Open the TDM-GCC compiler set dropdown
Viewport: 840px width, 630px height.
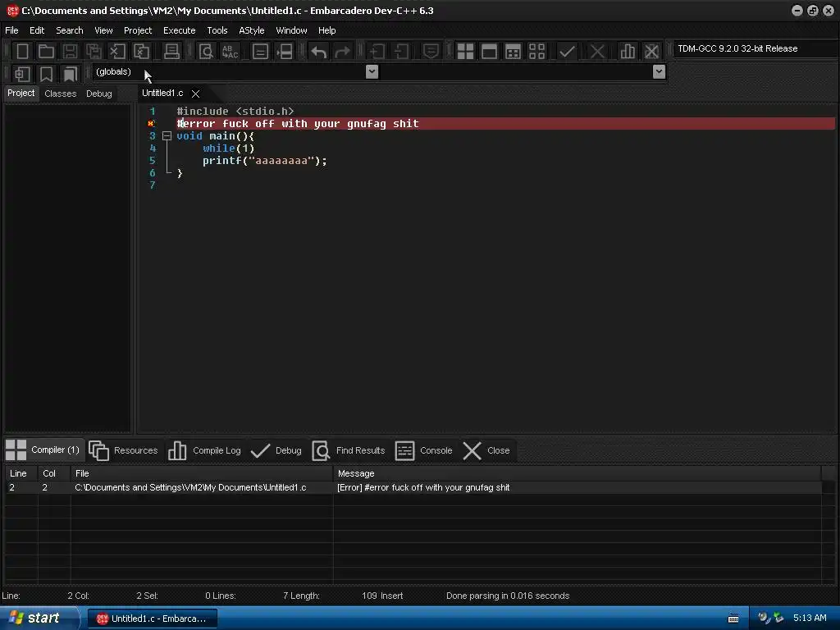(756, 48)
